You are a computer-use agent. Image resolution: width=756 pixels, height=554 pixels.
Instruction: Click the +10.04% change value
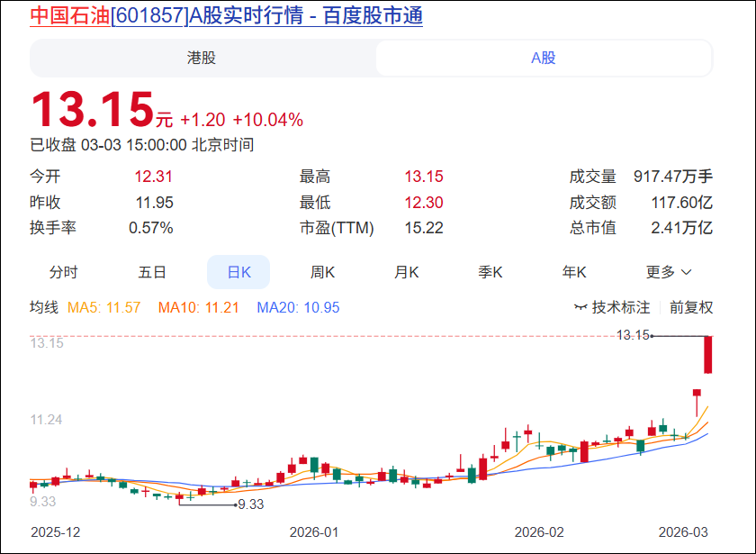(x=268, y=120)
